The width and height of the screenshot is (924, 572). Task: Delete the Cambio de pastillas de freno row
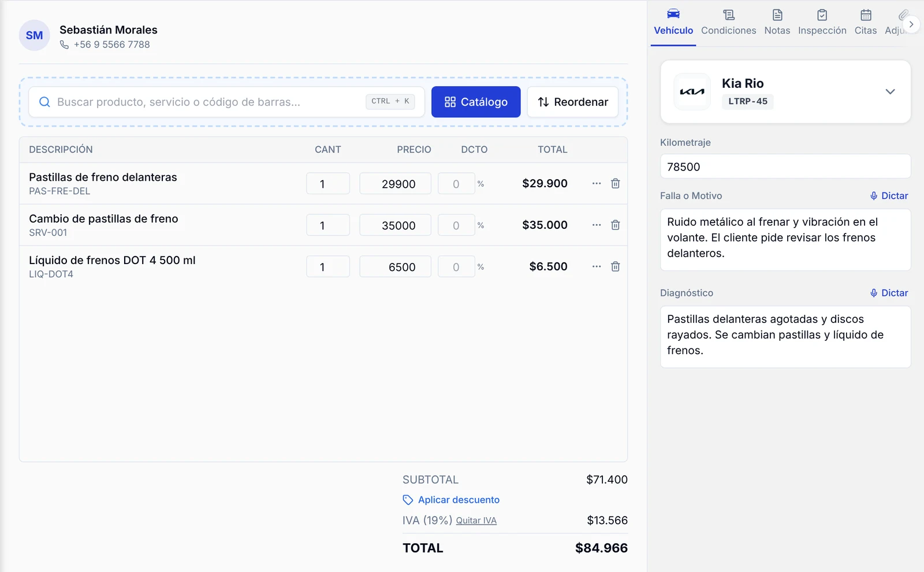[x=615, y=225]
